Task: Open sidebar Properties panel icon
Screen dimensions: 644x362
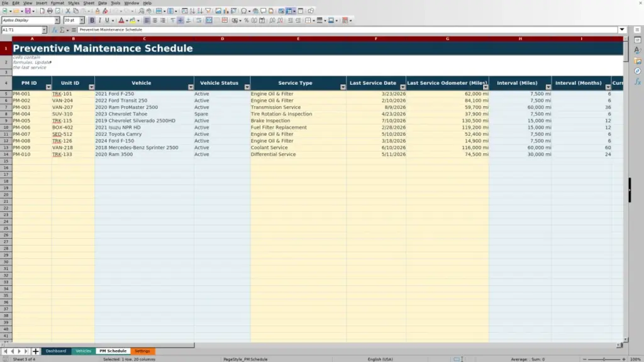Action: pos(638,40)
